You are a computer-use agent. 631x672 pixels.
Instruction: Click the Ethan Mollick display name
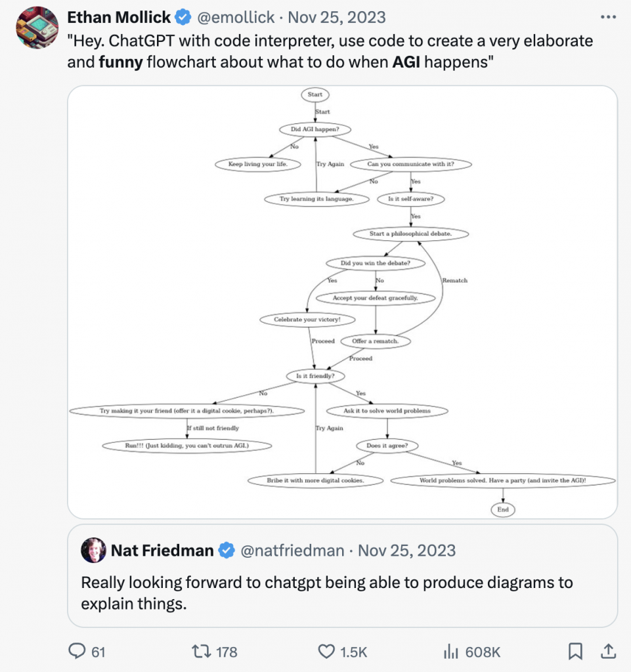(x=119, y=17)
